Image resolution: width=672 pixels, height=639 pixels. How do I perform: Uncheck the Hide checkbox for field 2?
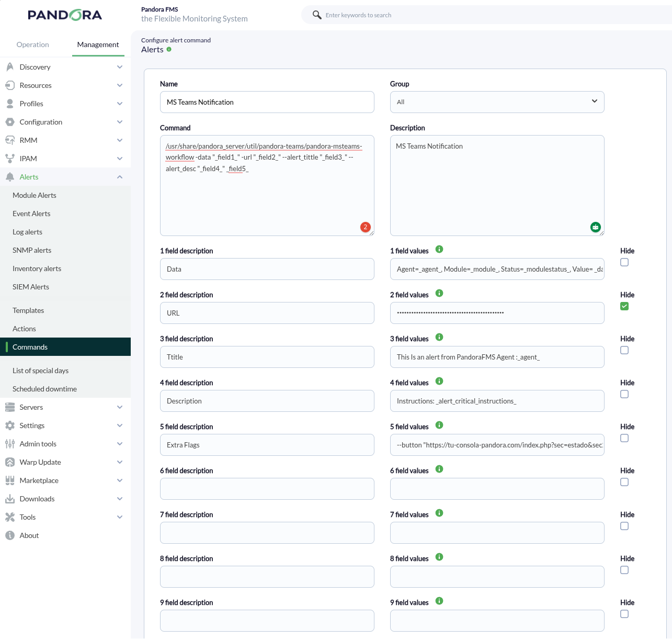coord(624,306)
